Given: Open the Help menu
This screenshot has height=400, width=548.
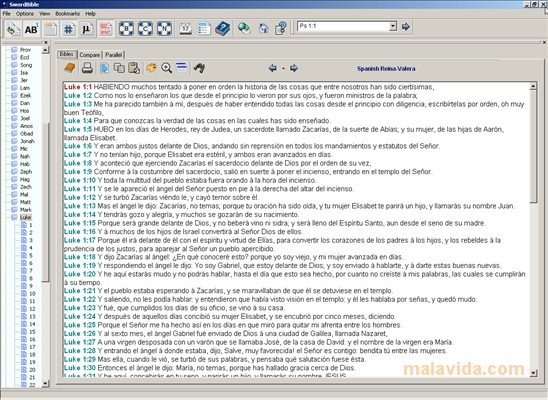Looking at the screenshot, I should 91,14.
